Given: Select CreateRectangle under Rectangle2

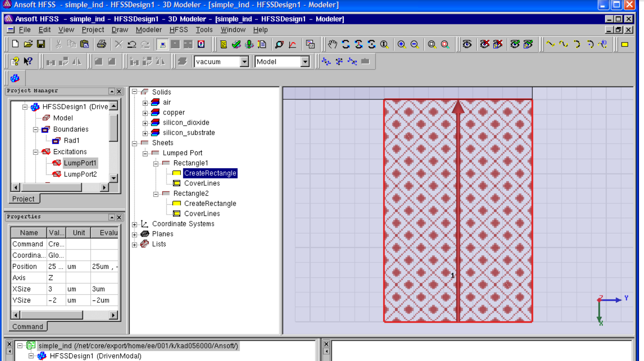Looking at the screenshot, I should [210, 204].
